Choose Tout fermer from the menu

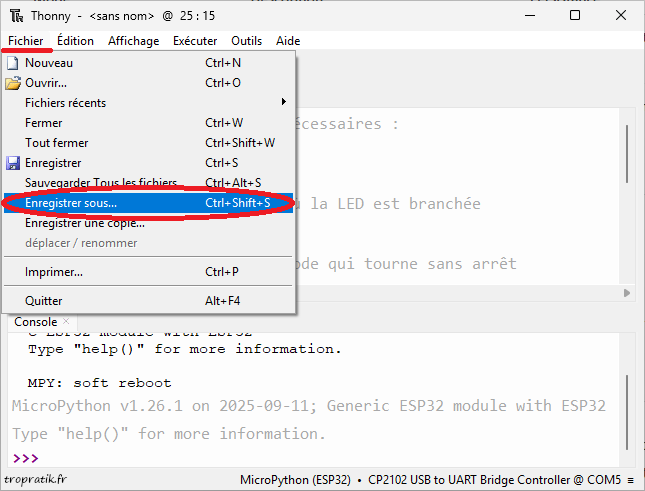[56, 143]
